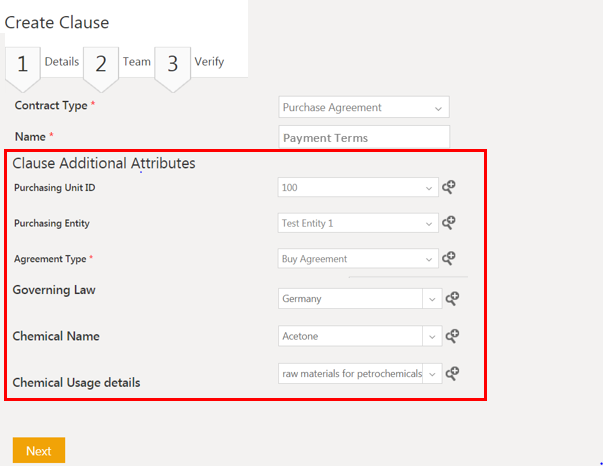
Task: Open the search icon next to Purchasing Entity
Action: [x=449, y=223]
